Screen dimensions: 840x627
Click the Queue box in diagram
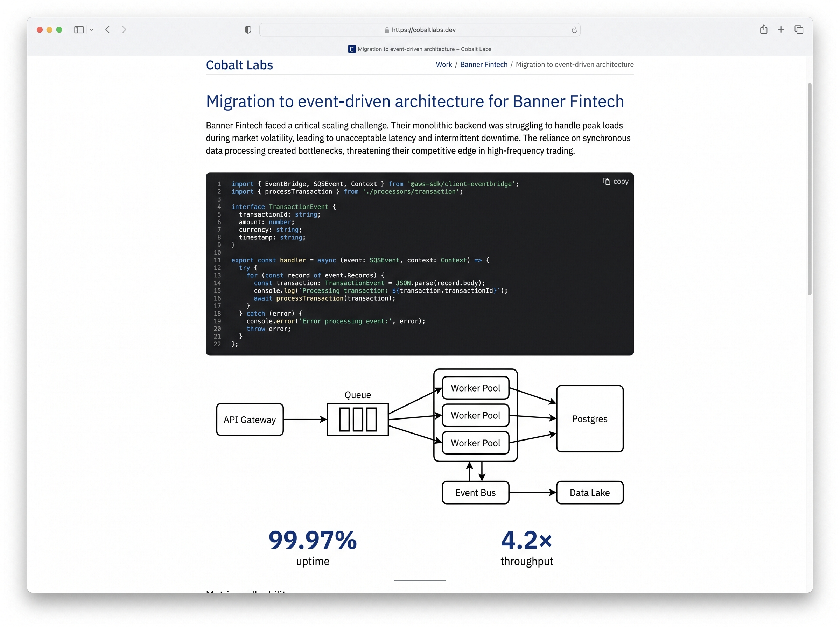pyautogui.click(x=358, y=420)
